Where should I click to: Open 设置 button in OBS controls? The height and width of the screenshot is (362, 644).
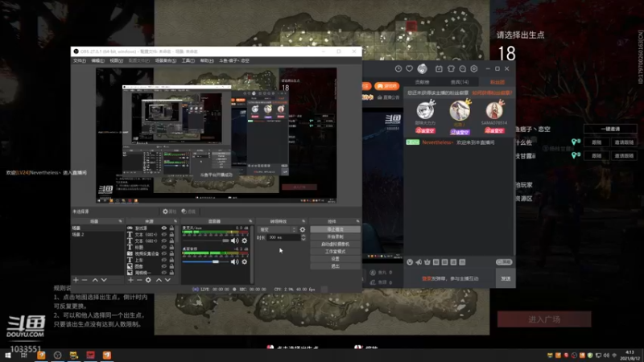point(335,259)
